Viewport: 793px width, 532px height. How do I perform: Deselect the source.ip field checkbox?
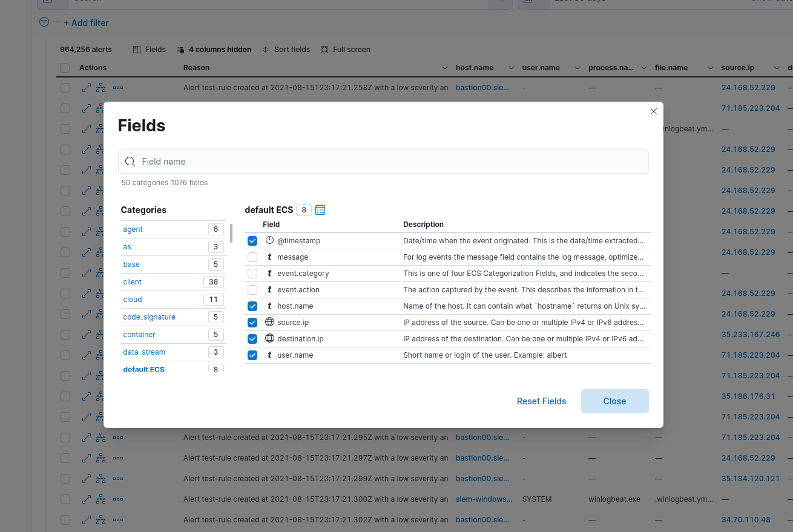pos(252,323)
